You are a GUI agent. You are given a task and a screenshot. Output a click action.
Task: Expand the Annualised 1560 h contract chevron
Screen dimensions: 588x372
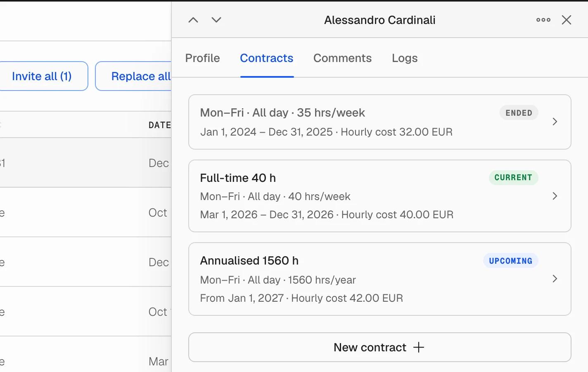coord(555,279)
